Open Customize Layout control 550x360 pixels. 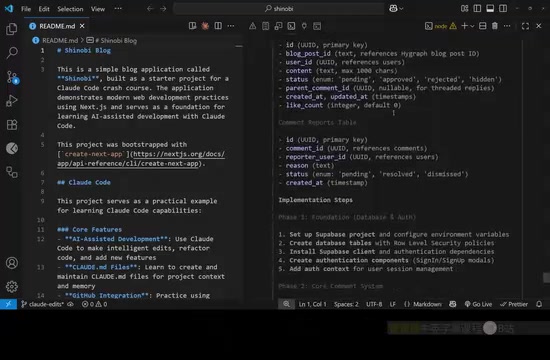pyautogui.click(x=464, y=8)
